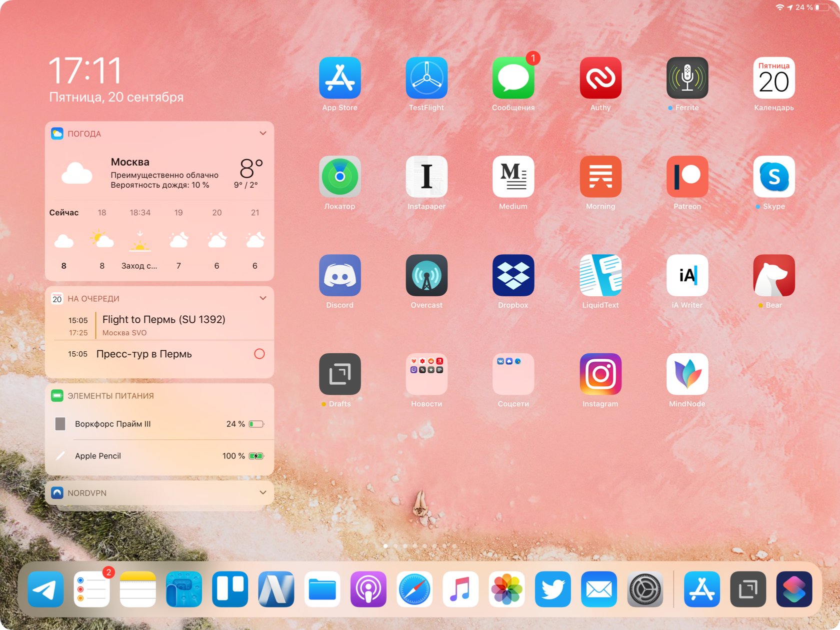Launch Safari from the dock
The height and width of the screenshot is (630, 840).
pyautogui.click(x=414, y=589)
